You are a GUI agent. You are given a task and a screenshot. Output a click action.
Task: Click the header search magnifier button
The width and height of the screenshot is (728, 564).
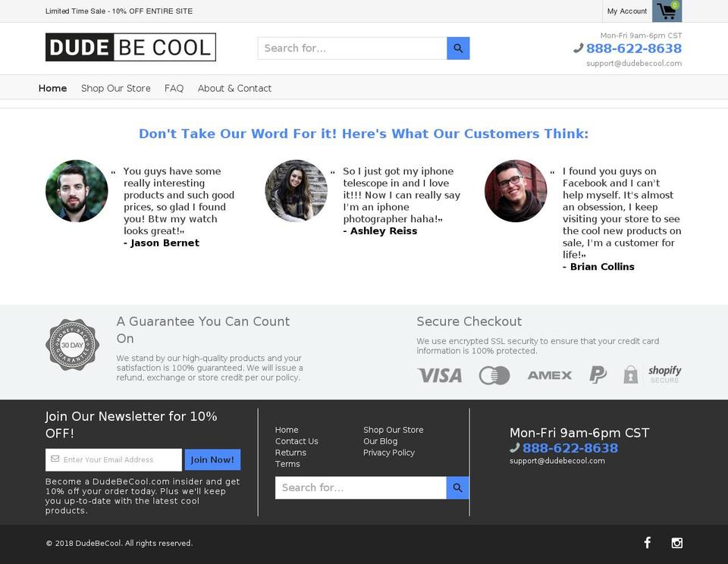(x=458, y=49)
